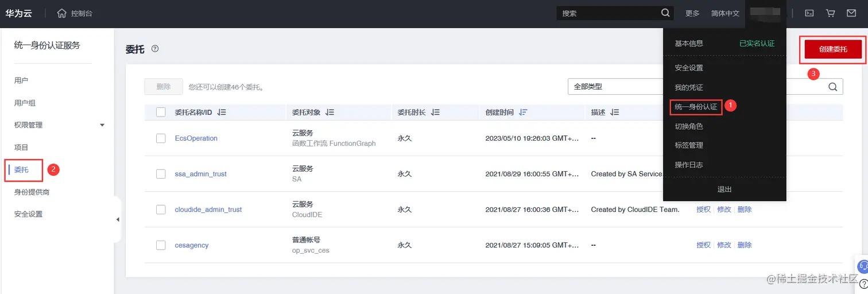Viewport: 868px width, 294px height.
Task: Click 授权 for cloudide_admin_trust
Action: point(703,210)
